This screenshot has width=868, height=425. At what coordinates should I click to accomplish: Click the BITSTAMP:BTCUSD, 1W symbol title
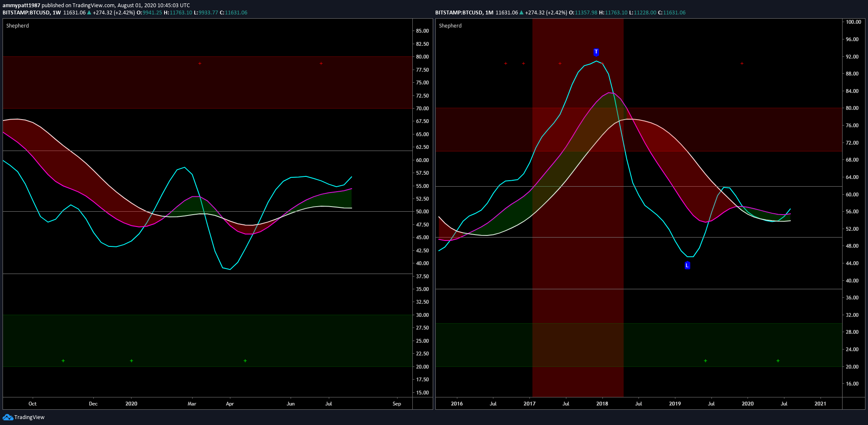[32, 13]
